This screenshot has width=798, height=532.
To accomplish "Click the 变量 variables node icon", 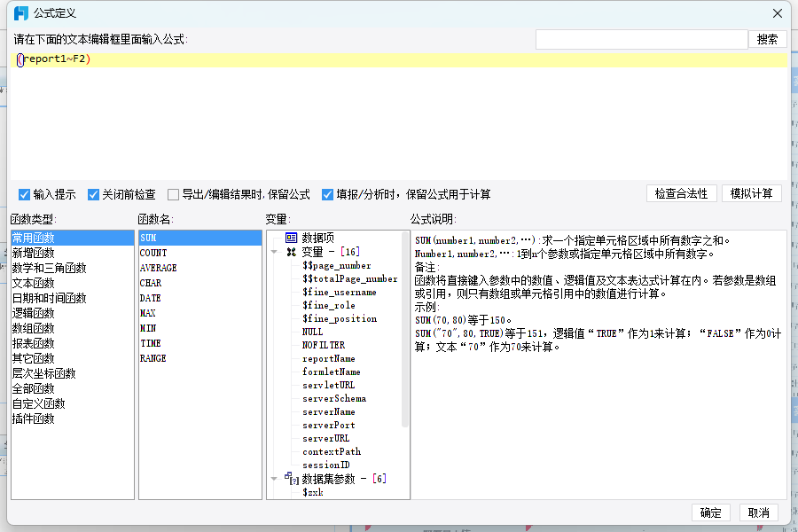I will [x=291, y=252].
